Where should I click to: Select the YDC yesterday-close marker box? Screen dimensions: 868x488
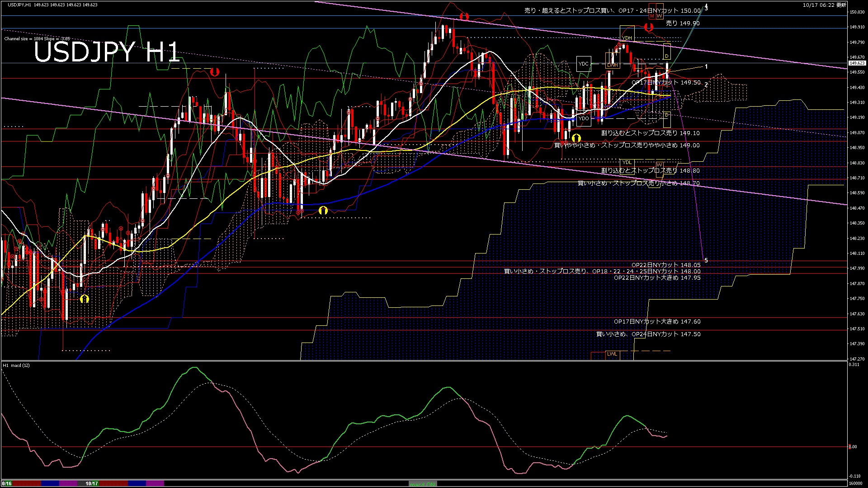[x=584, y=64]
